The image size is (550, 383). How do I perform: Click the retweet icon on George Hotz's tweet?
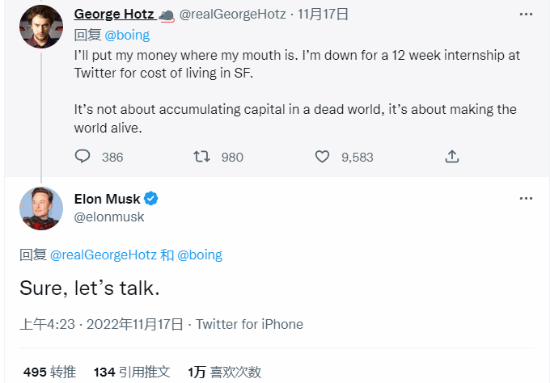coord(202,156)
